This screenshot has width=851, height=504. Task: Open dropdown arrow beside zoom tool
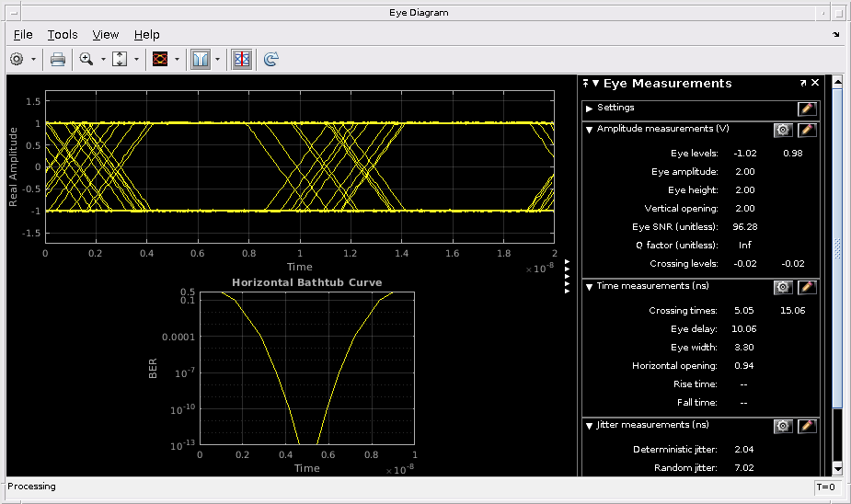tap(103, 59)
